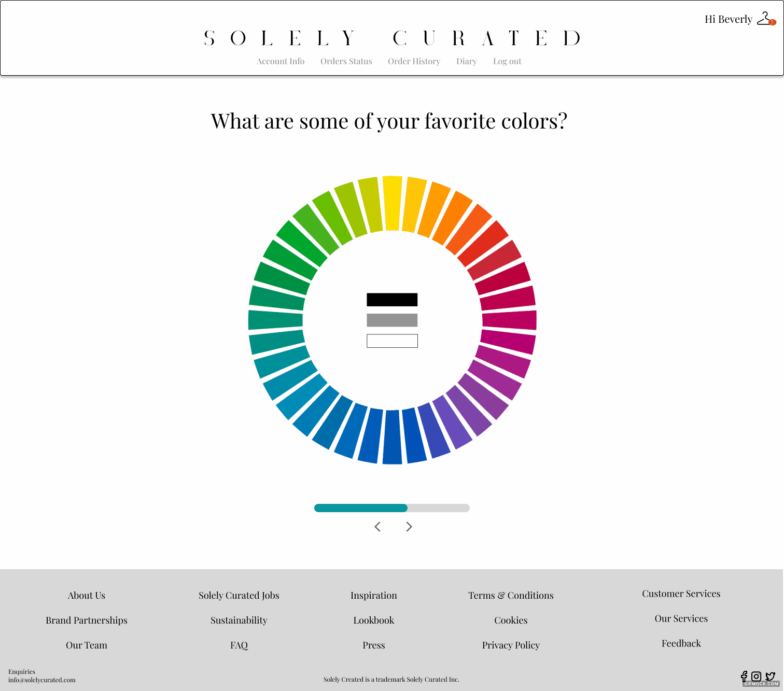The image size is (784, 691).
Task: Visit the Privacy Policy page
Action: click(x=511, y=645)
